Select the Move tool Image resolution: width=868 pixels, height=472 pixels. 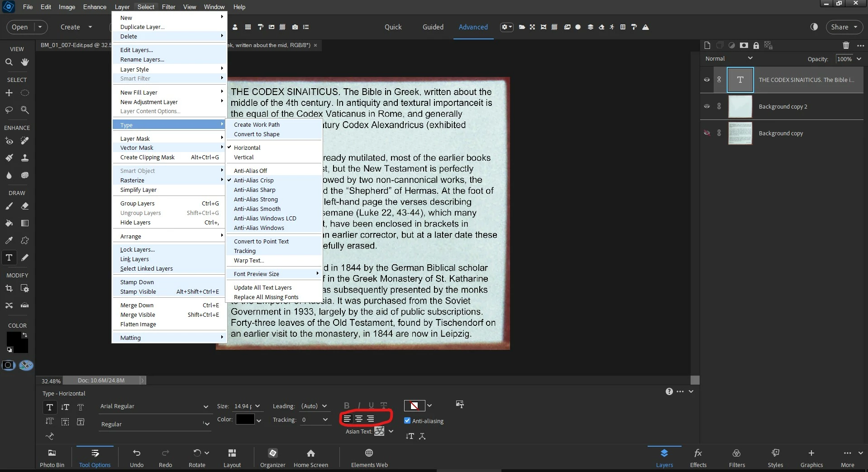[x=9, y=93]
